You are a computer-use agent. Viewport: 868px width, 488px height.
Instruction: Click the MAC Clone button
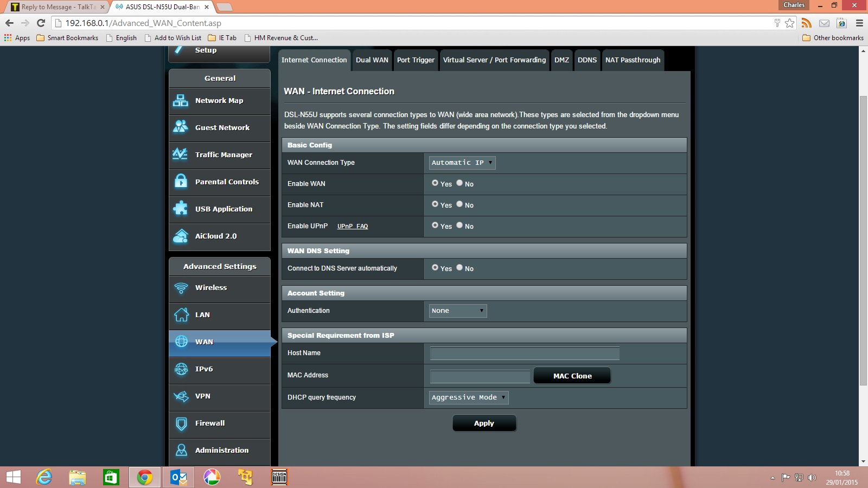coord(572,375)
